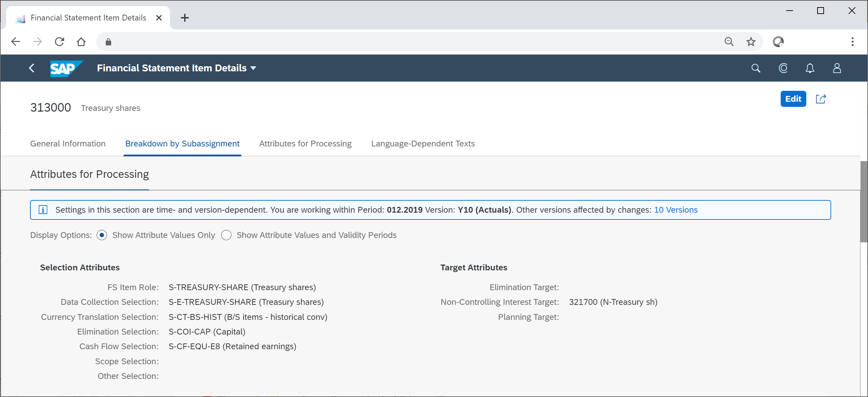Open the SAP CoPilot icon
The image size is (868, 397).
click(x=783, y=68)
